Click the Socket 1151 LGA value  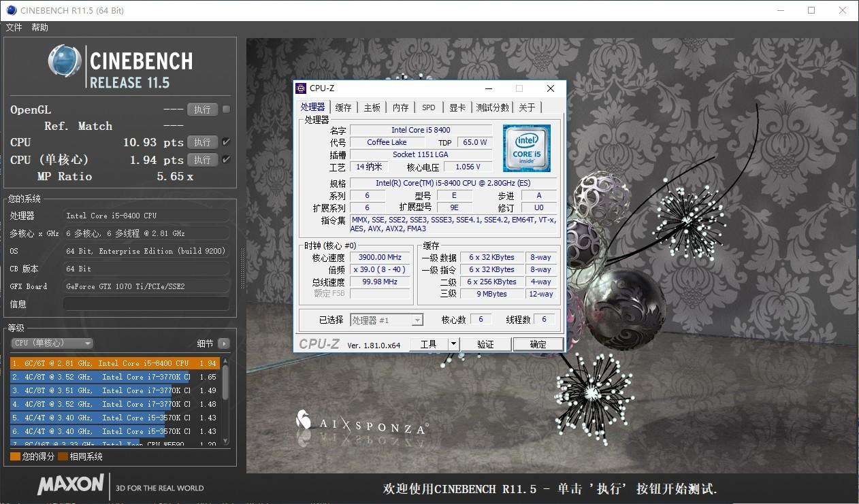tap(421, 154)
